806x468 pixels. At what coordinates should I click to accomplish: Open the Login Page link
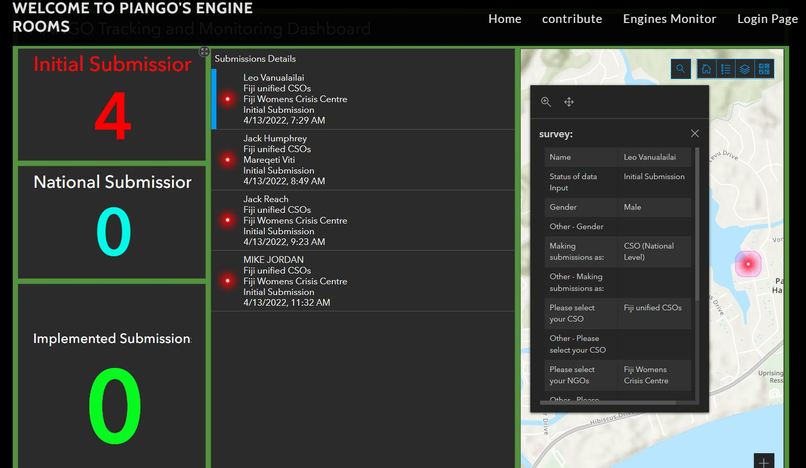[767, 19]
